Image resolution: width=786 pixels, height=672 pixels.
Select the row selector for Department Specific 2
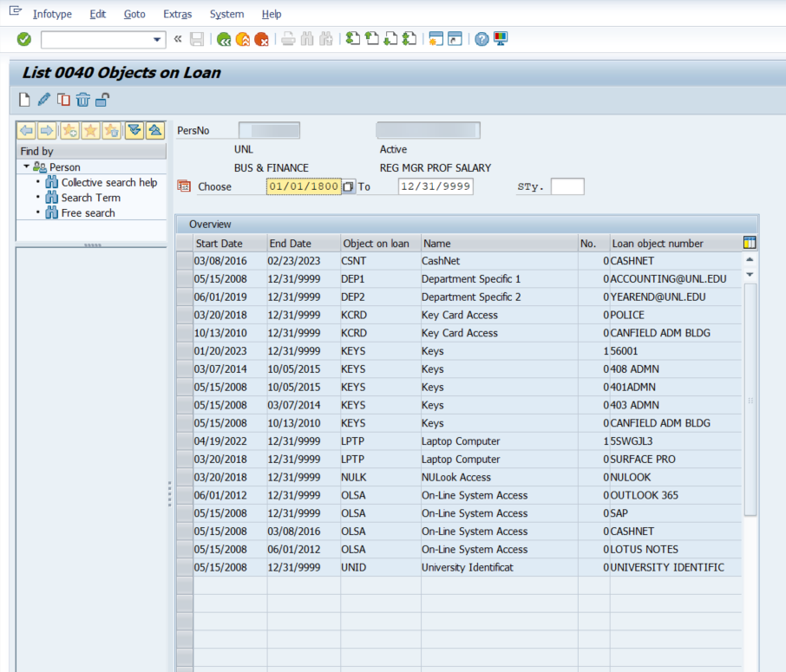click(x=185, y=297)
